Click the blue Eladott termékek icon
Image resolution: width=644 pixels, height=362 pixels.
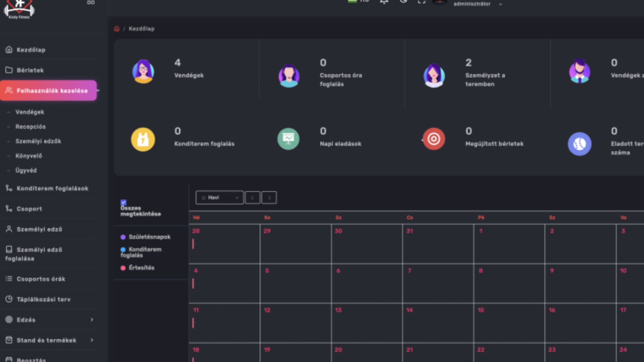(x=579, y=144)
